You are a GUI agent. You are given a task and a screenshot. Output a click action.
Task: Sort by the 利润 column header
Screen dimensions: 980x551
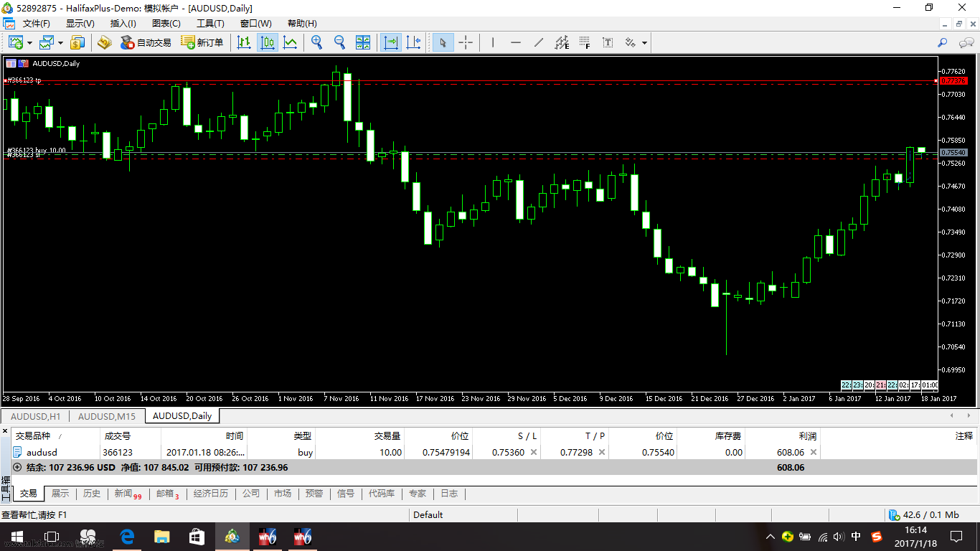(x=783, y=435)
